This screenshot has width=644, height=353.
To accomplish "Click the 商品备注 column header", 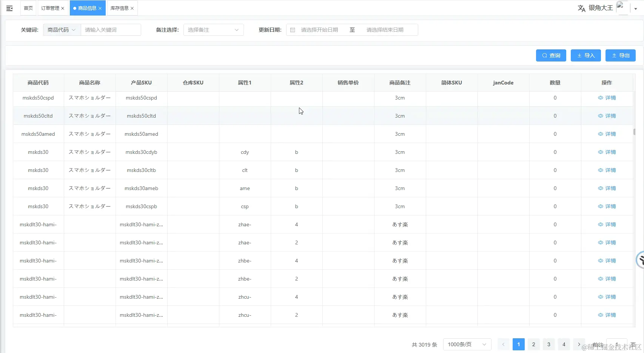I will 400,83.
